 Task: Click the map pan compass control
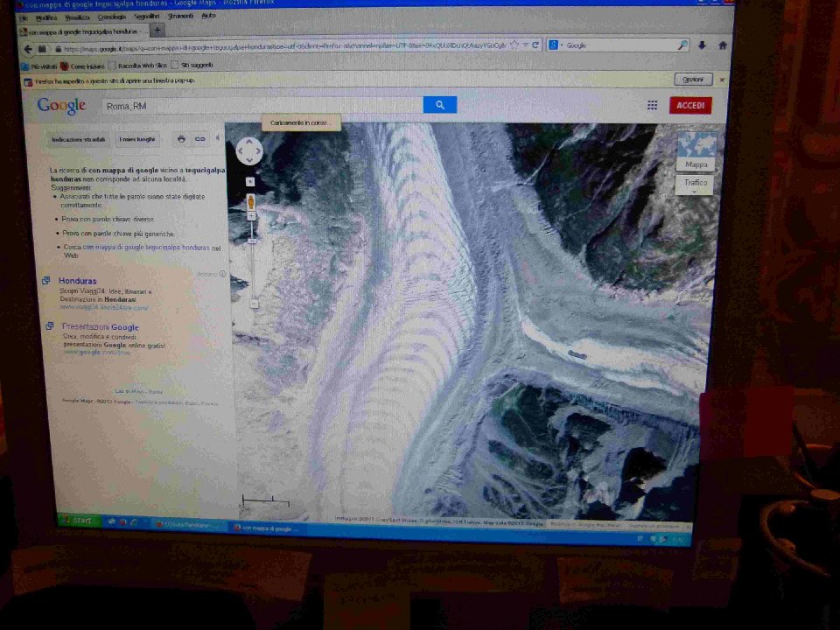(249, 150)
